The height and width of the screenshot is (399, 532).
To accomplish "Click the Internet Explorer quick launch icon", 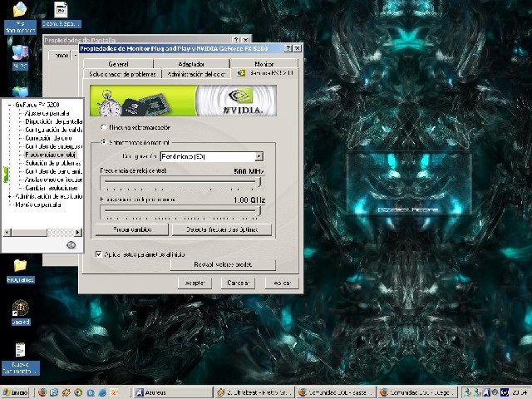I will pos(102,392).
